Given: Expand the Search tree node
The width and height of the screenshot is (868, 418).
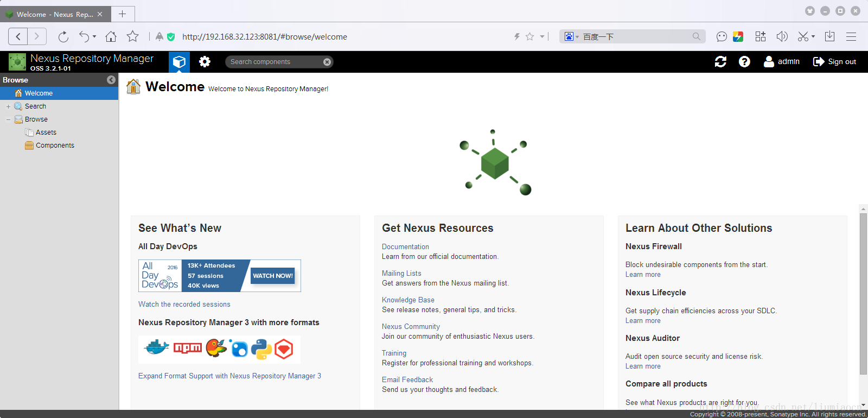Looking at the screenshot, I should point(8,106).
